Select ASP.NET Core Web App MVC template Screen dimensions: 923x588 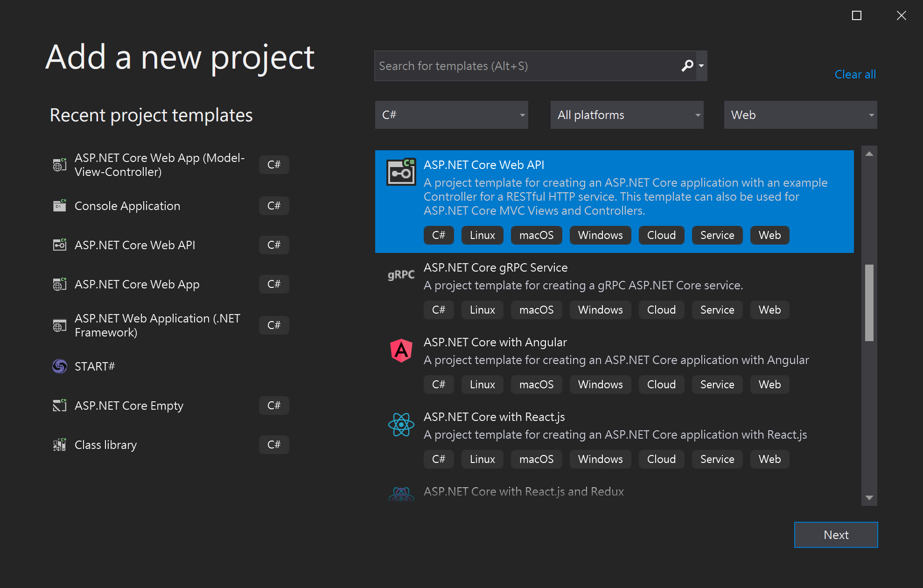pyautogui.click(x=160, y=165)
